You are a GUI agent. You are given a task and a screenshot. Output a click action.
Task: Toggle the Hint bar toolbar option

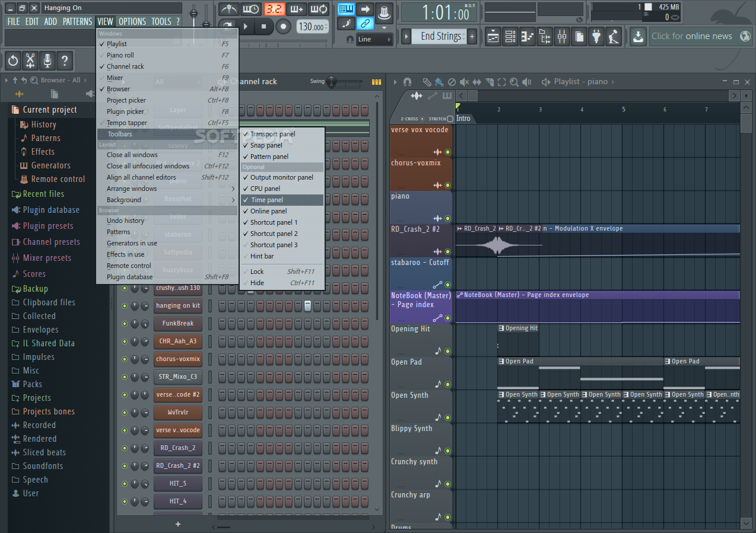(283, 256)
